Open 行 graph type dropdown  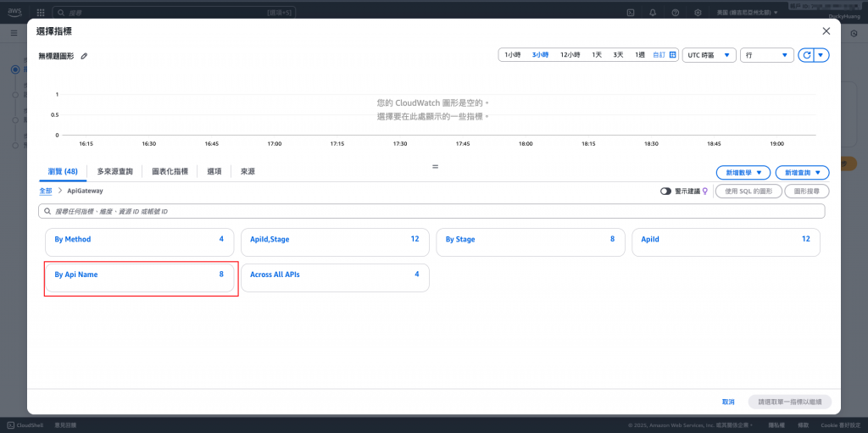coord(766,55)
